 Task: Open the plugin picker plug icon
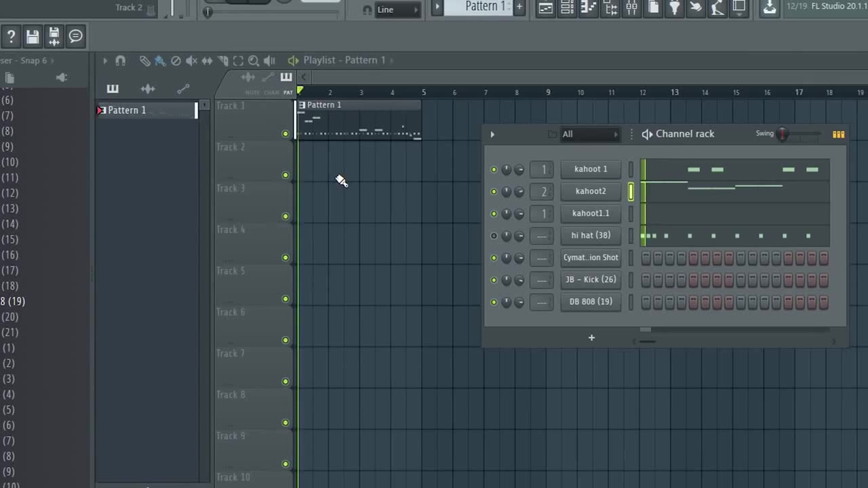(x=675, y=7)
